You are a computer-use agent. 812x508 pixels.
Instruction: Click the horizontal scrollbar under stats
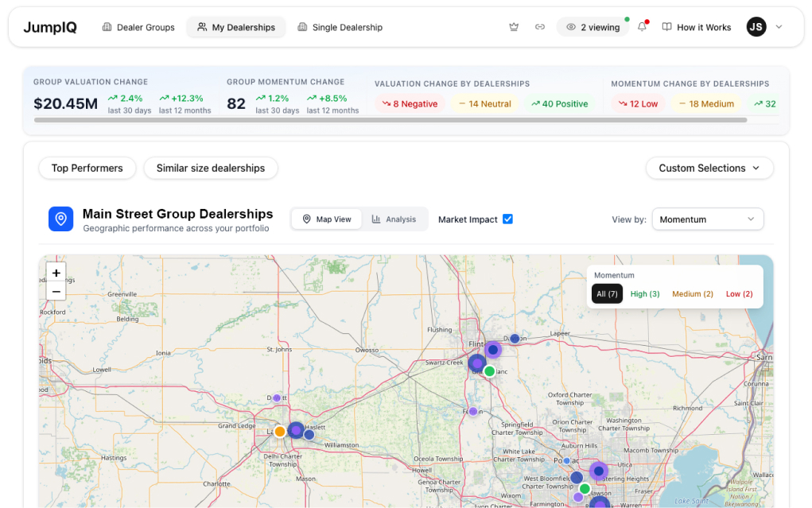click(x=390, y=121)
